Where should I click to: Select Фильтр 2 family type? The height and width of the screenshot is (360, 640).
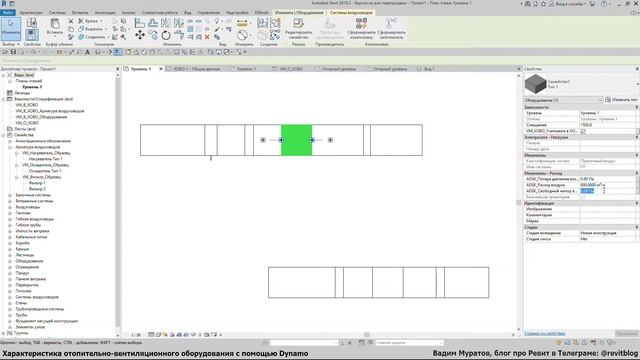coord(37,189)
